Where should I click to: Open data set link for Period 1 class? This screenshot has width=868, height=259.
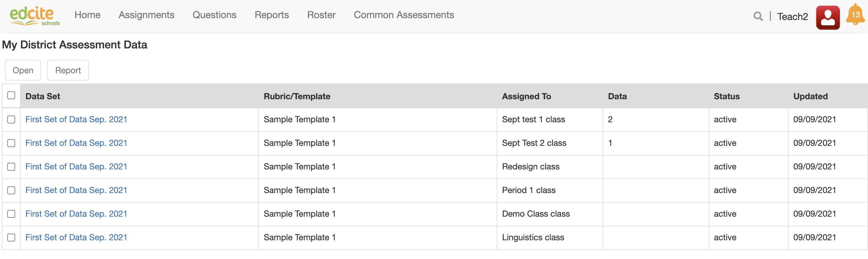pyautogui.click(x=76, y=190)
